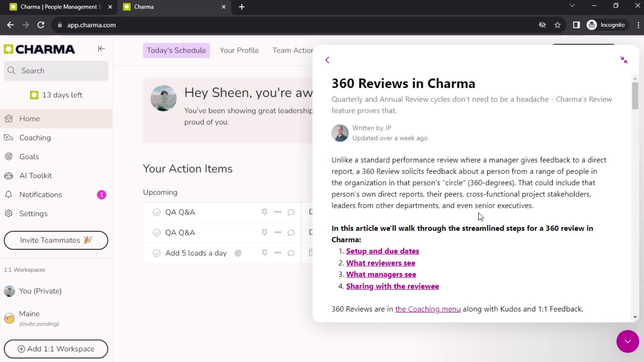
Task: Switch to Charma People Management browser tab
Action: click(x=60, y=7)
